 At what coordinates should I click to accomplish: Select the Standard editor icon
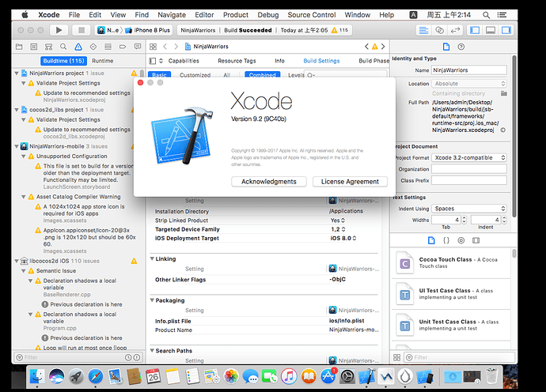[x=423, y=30]
